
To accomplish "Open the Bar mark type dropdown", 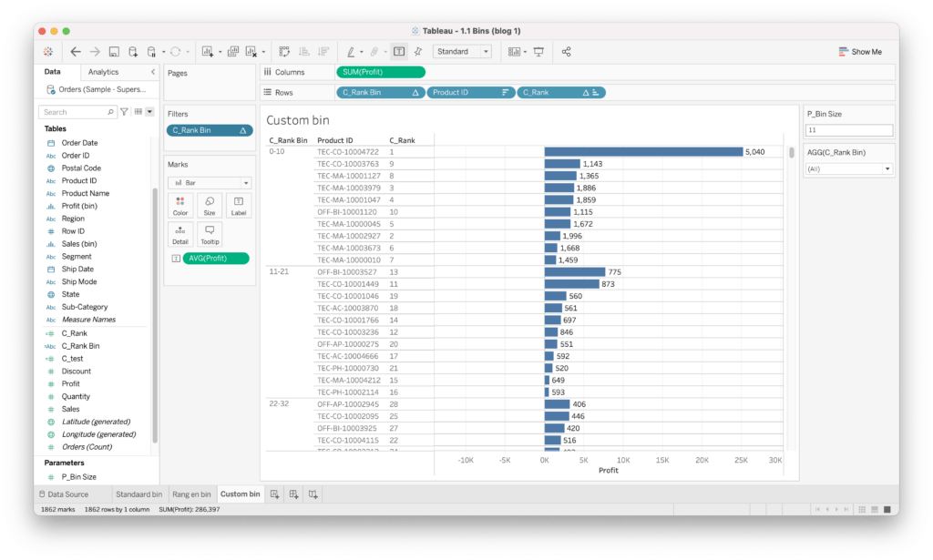I will (209, 183).
